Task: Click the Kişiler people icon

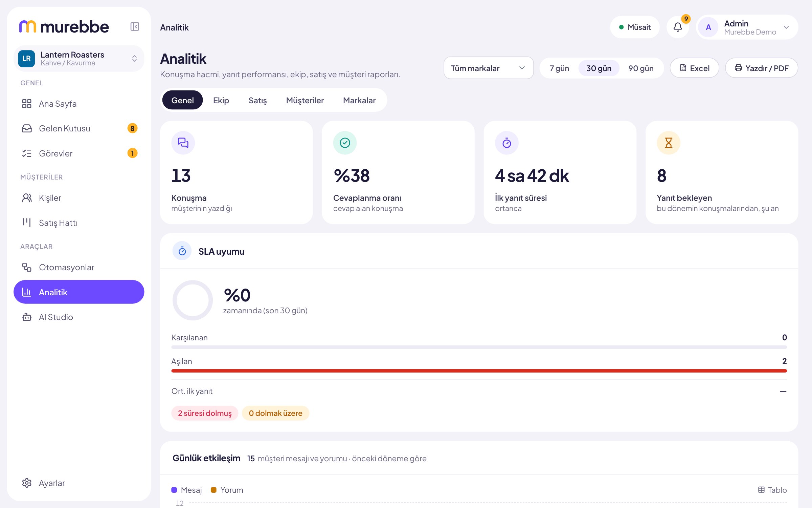Action: click(27, 198)
